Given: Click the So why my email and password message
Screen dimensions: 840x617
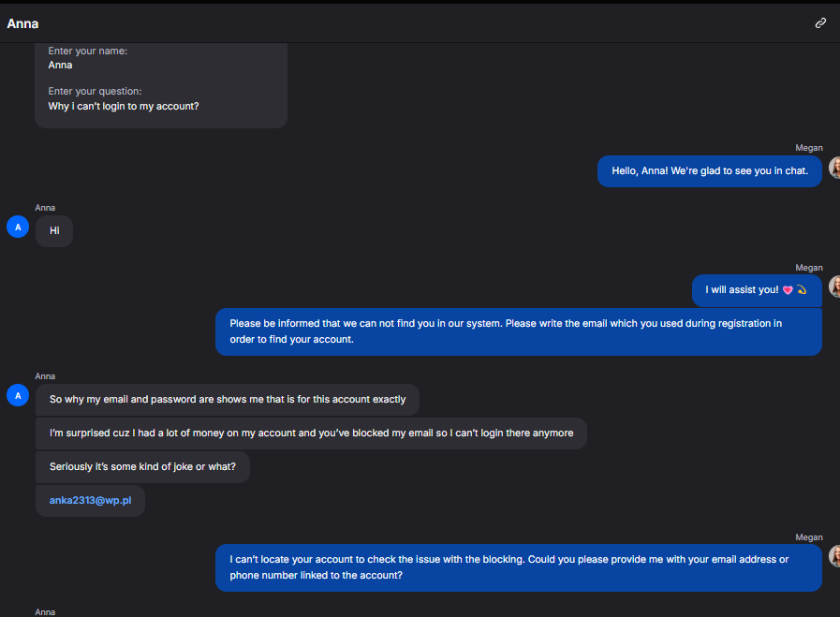Looking at the screenshot, I should click(x=228, y=400).
